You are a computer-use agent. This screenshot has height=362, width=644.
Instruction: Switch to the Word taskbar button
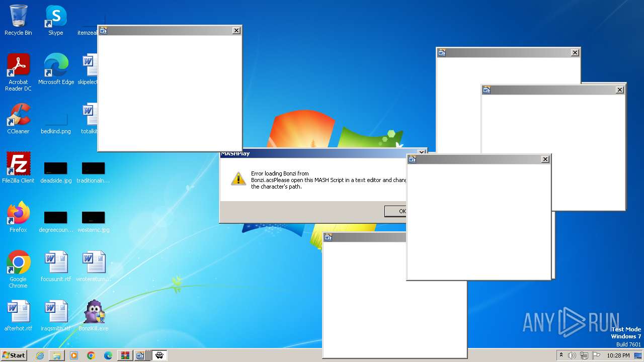[x=141, y=355]
